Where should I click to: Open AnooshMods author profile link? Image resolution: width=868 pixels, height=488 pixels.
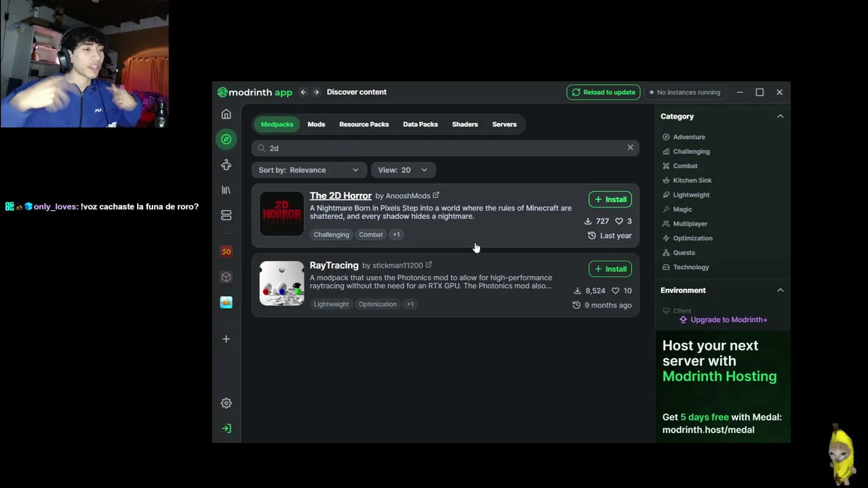pos(408,196)
